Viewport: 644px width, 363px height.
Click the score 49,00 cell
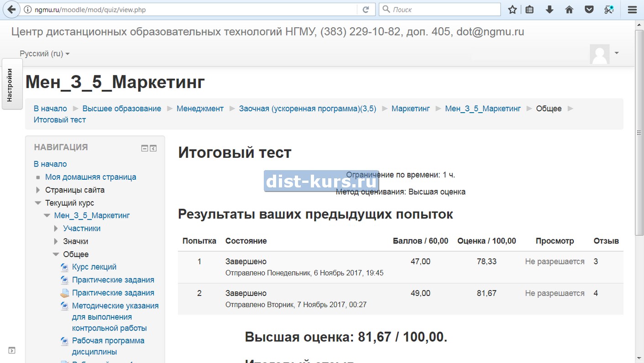[x=420, y=293]
